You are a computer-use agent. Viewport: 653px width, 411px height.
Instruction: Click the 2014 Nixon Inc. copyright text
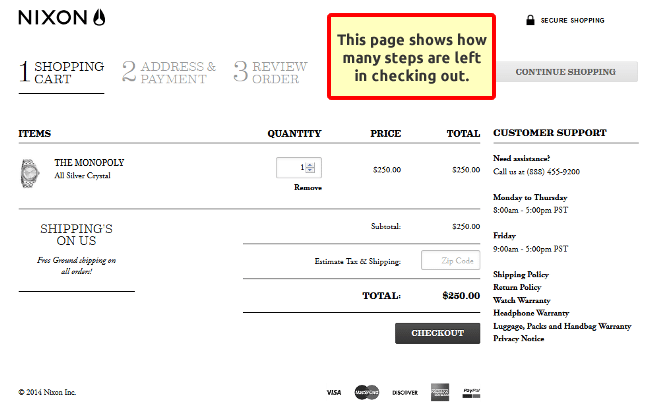[47, 392]
